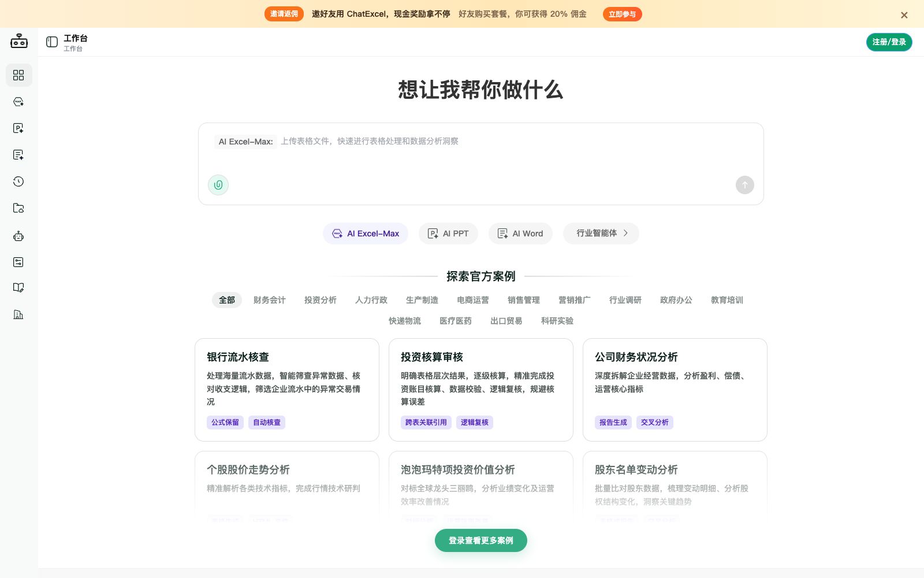Select the 教育培训 category tab
This screenshot has height=578, width=924.
click(x=727, y=300)
